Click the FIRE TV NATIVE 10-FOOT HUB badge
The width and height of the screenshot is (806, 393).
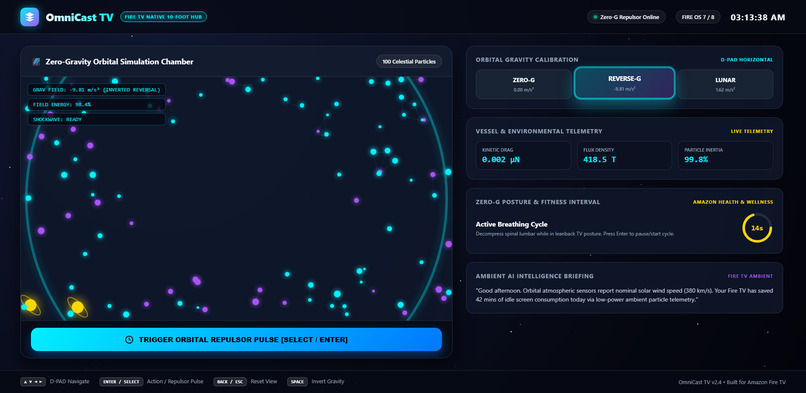pyautogui.click(x=163, y=17)
